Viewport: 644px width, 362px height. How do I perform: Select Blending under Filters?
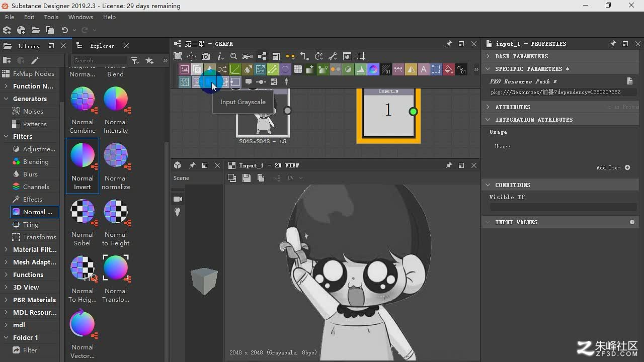tap(36, 161)
